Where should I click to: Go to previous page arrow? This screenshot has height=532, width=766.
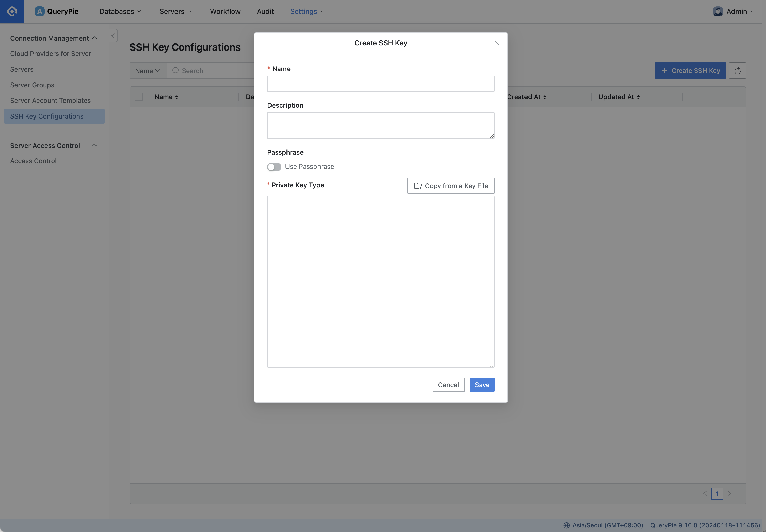(x=705, y=493)
